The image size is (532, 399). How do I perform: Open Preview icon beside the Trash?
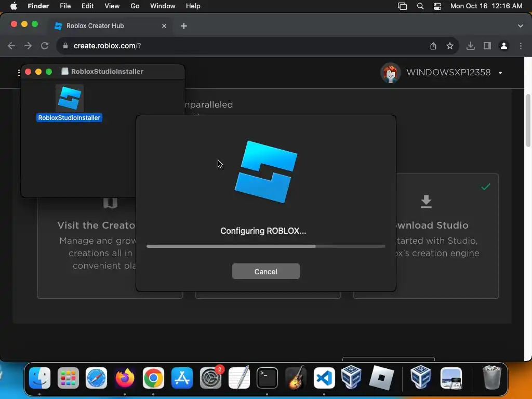pyautogui.click(x=451, y=378)
